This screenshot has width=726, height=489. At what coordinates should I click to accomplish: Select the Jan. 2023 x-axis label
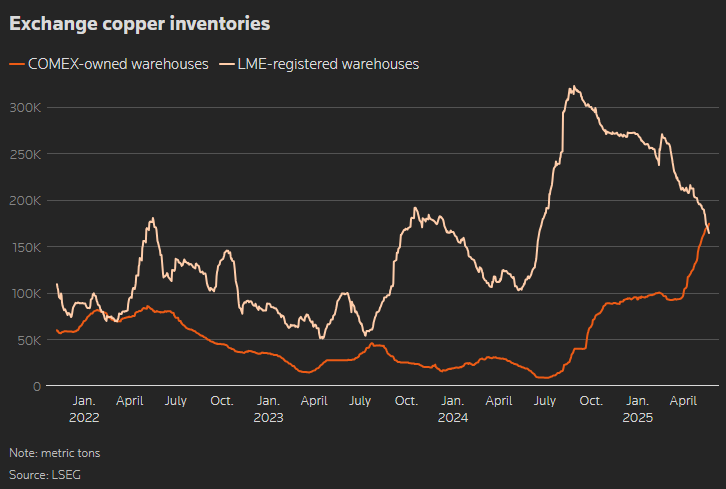[268, 409]
